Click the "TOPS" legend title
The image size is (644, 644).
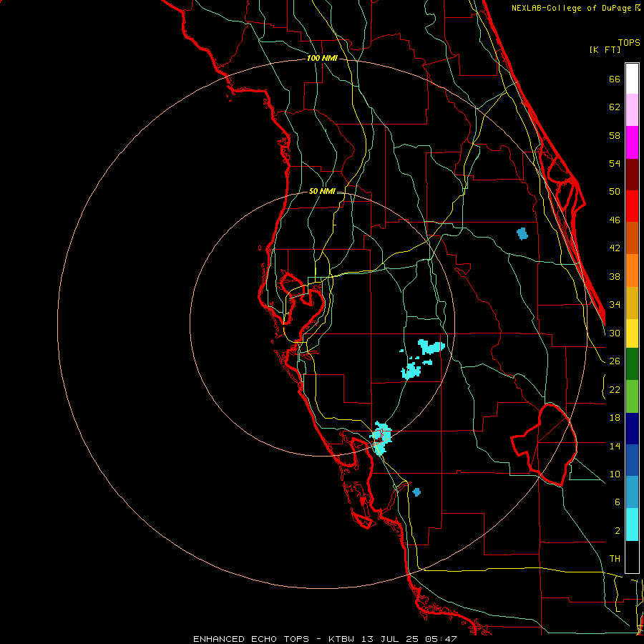coord(629,43)
